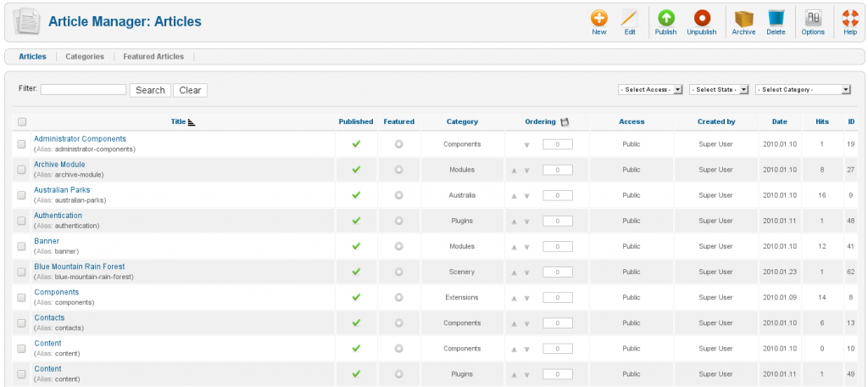868x387 pixels.
Task: Click the sort direction icon beside Title
Action: point(192,122)
